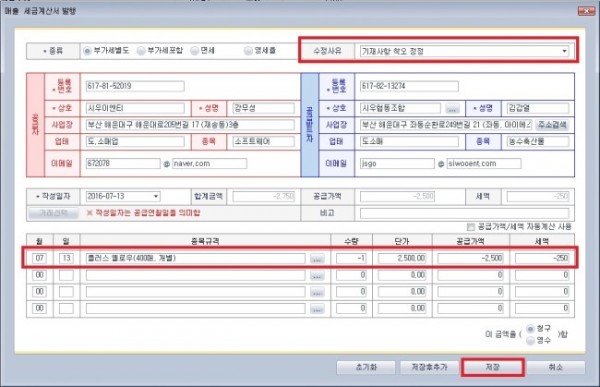Viewport: 600px width, 387px height.
Task: Click item name field 플러스 옐로우
Action: click(x=196, y=258)
